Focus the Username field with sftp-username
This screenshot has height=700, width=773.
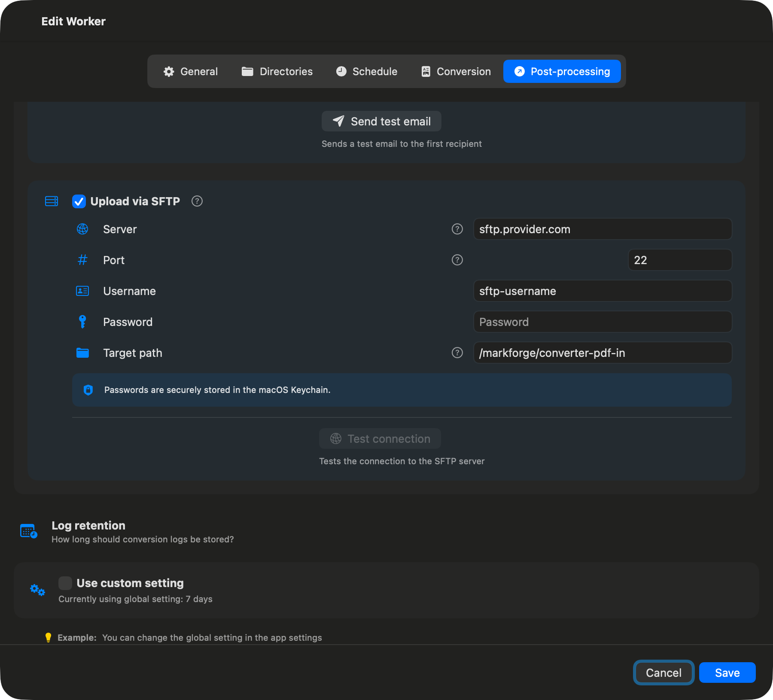[x=603, y=291]
